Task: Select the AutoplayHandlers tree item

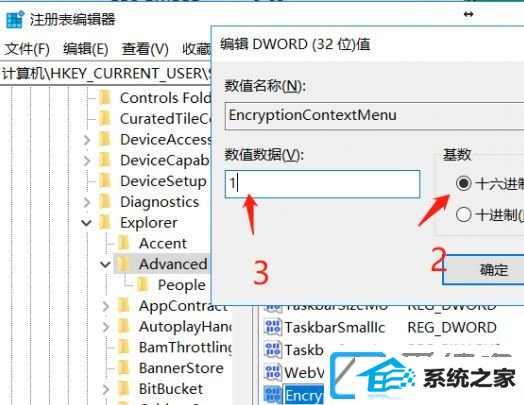Action: tap(185, 326)
